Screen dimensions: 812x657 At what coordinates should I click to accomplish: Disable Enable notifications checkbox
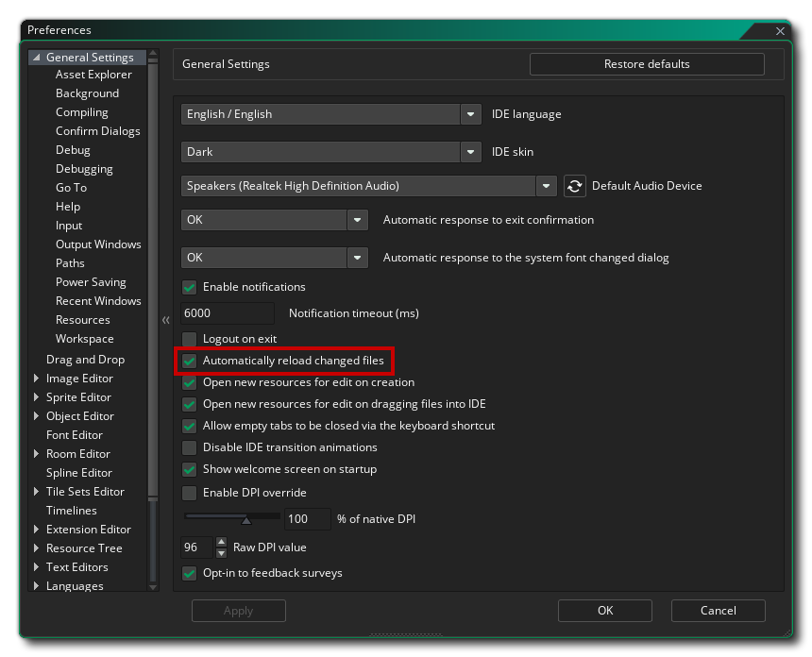click(x=190, y=287)
